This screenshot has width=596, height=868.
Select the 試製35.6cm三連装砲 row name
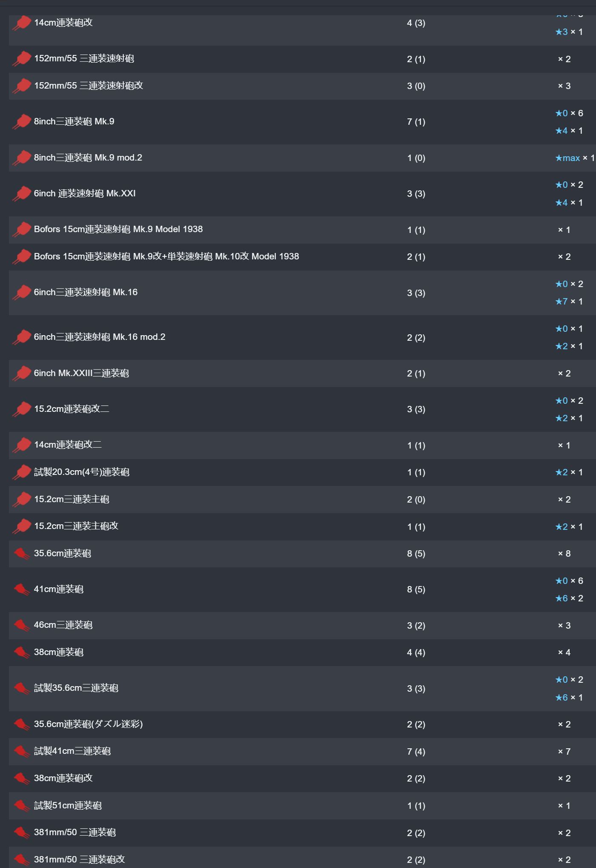76,688
